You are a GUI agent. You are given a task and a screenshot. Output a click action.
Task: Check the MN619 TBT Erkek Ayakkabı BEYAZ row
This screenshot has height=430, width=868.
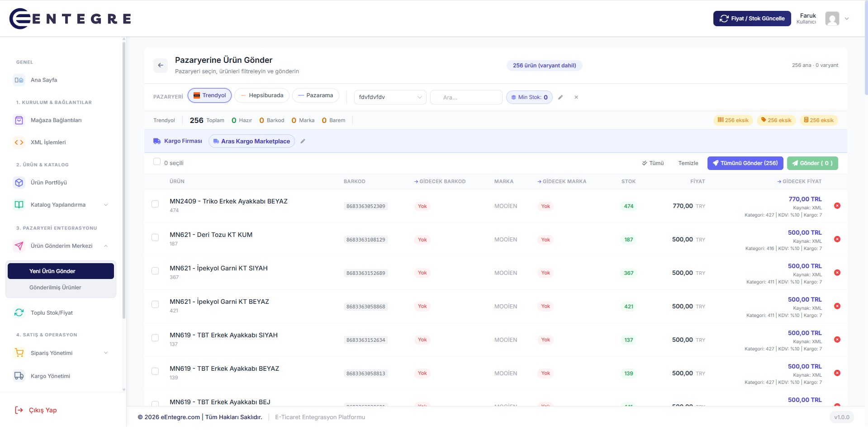coord(155,371)
